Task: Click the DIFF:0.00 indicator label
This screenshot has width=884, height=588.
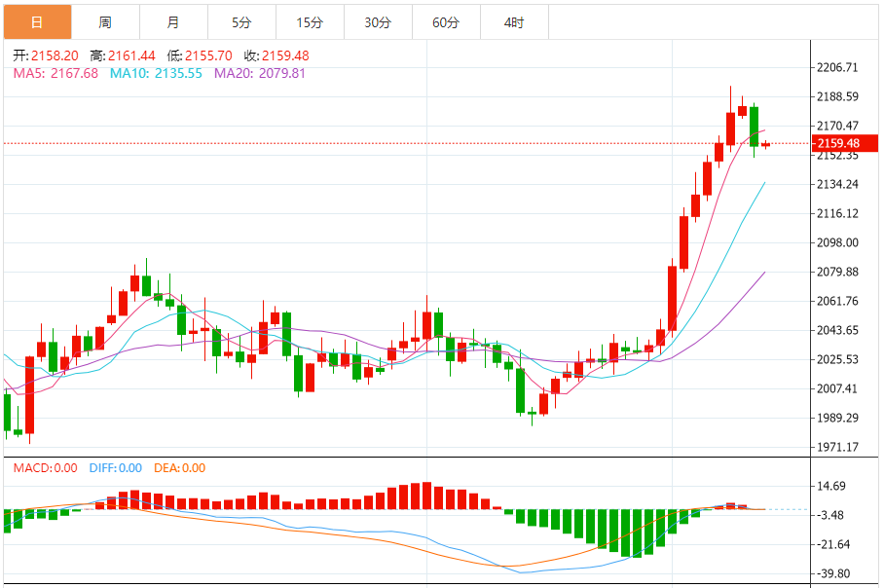Action: tap(116, 468)
